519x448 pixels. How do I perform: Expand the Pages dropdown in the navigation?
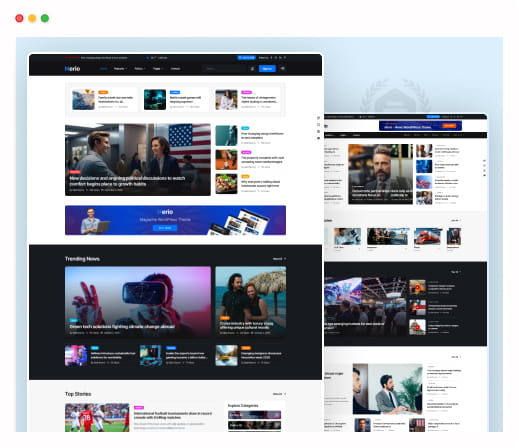coord(158,69)
